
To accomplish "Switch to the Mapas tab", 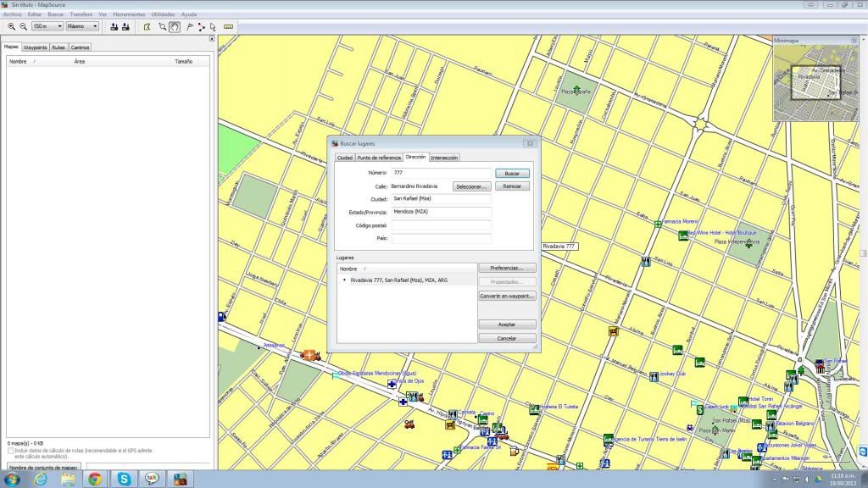I will pos(11,47).
